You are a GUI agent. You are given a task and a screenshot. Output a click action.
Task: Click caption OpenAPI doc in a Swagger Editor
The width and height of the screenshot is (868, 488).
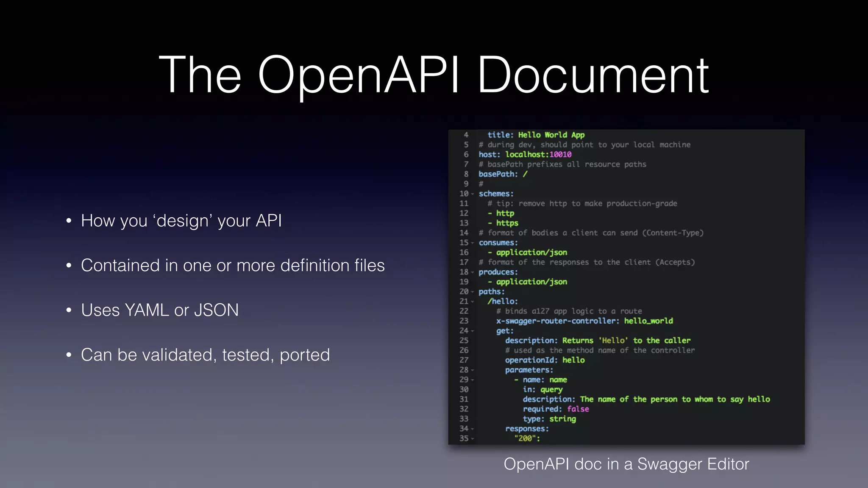tap(626, 464)
